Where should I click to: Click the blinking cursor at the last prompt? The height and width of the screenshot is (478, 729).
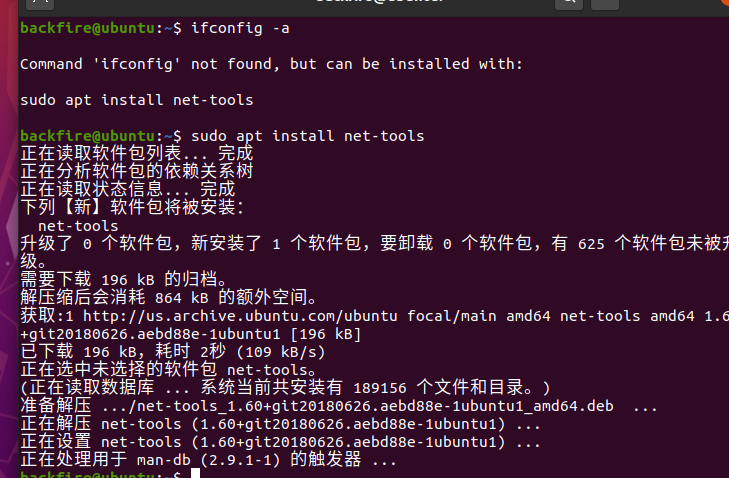[195, 473]
